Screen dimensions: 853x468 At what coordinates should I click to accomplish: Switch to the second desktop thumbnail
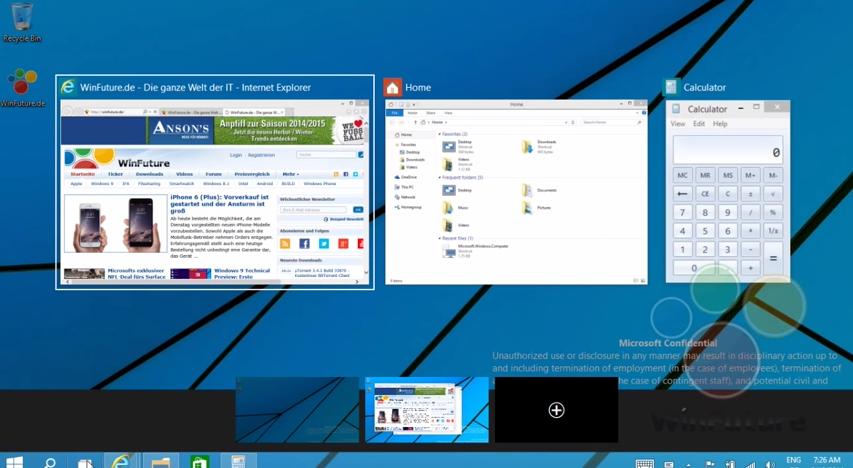[427, 410]
